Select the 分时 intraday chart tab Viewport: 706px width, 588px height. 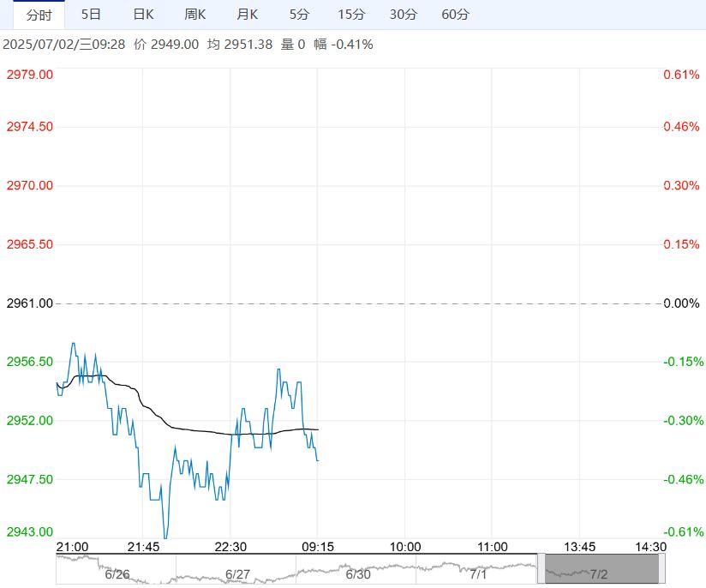pos(39,15)
